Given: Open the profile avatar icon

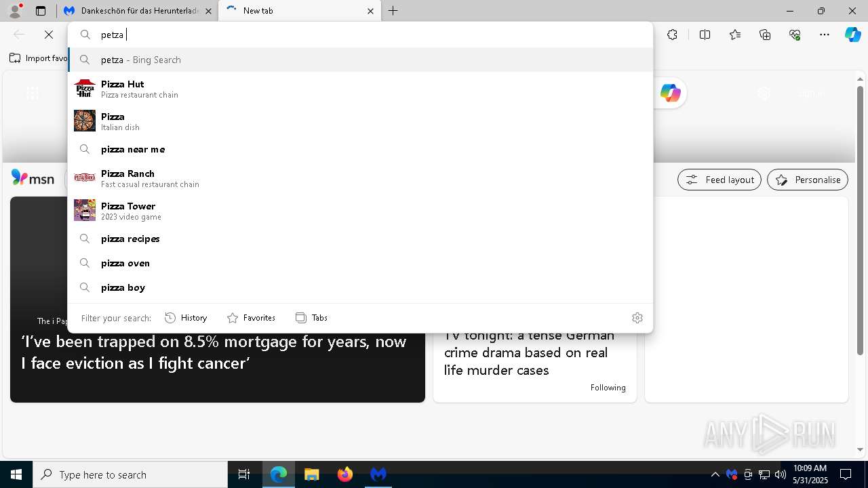Looking at the screenshot, I should (14, 11).
